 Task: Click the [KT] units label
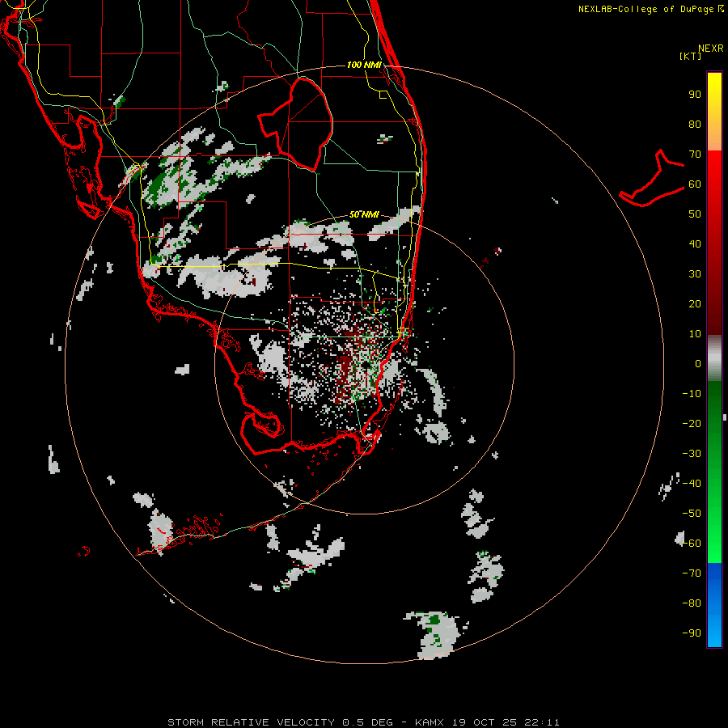pos(690,56)
